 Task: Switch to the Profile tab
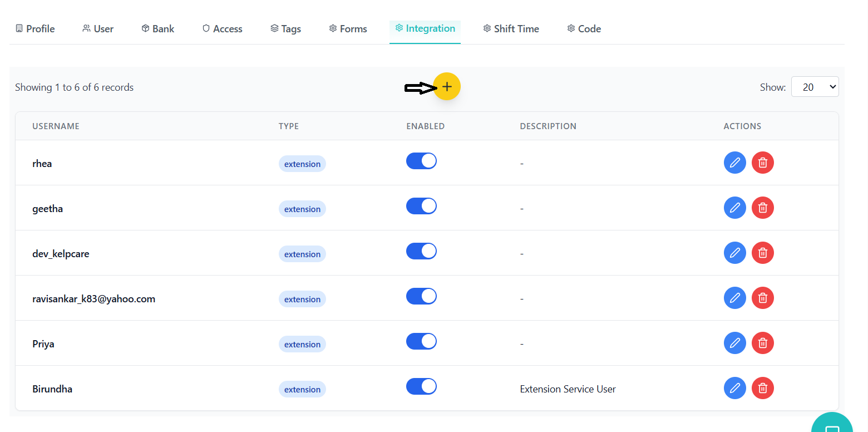click(35, 29)
